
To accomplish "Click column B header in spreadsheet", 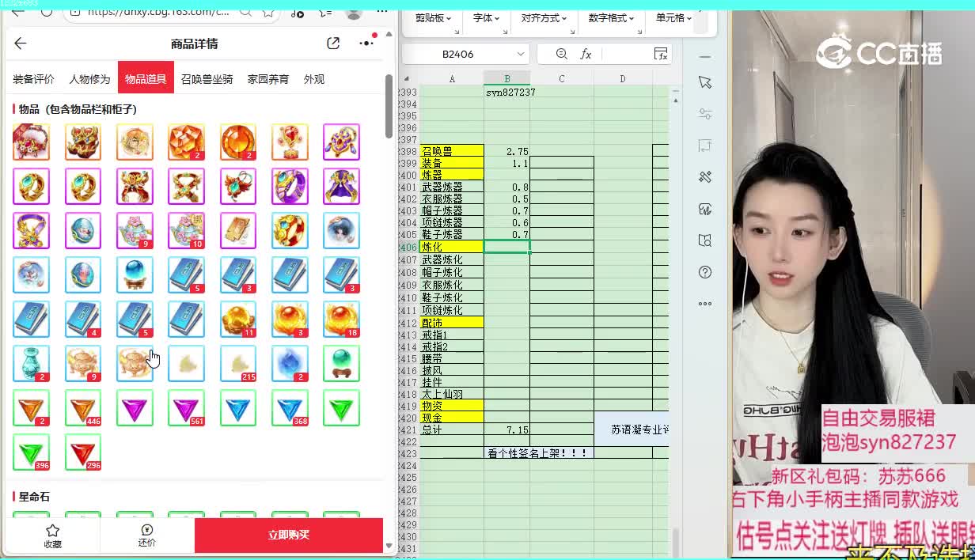I will coord(507,78).
